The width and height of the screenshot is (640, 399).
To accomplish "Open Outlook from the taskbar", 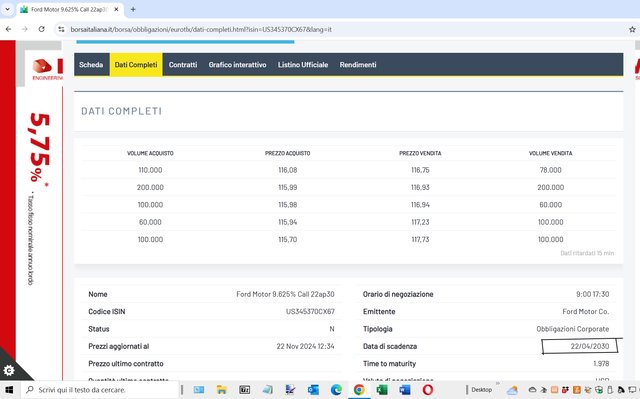I will (313, 390).
